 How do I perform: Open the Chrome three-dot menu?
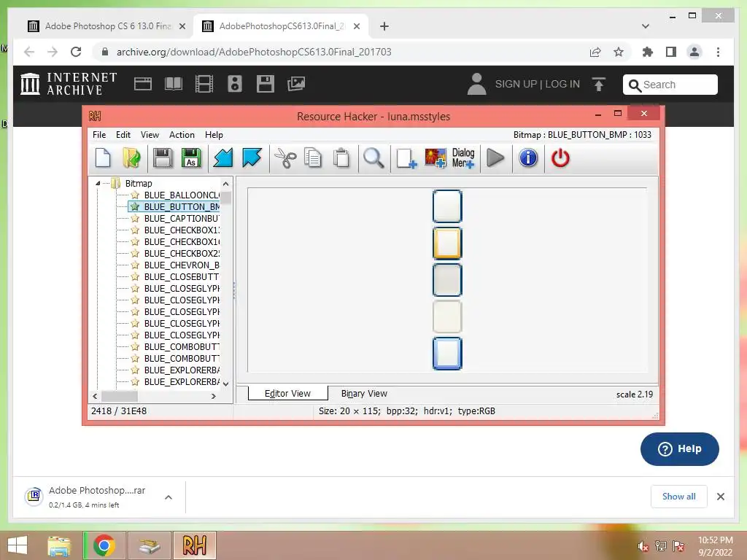tap(718, 52)
